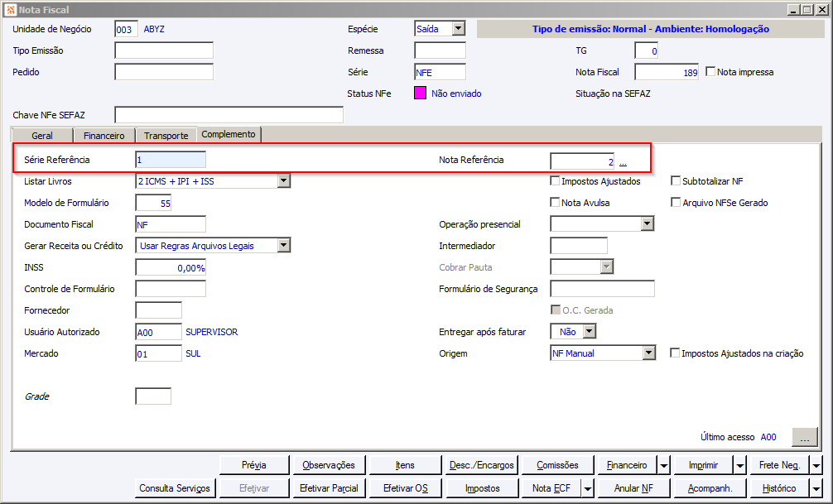This screenshot has height=504, width=833.
Task: Click the Intermediador input field
Action: [579, 245]
